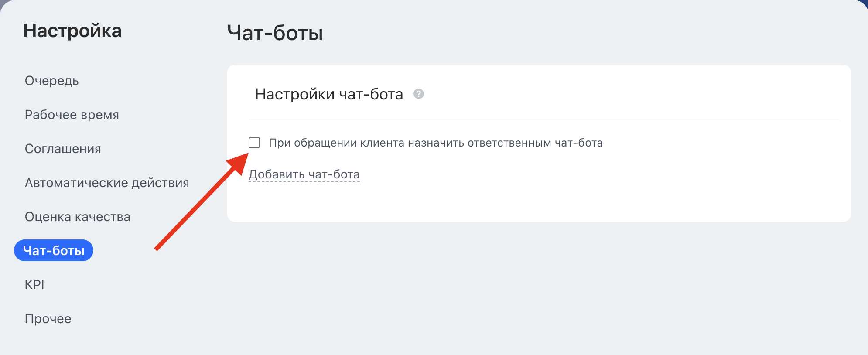Image resolution: width=868 pixels, height=355 pixels.
Task: Open 'Автоматические действия' section
Action: tap(107, 183)
